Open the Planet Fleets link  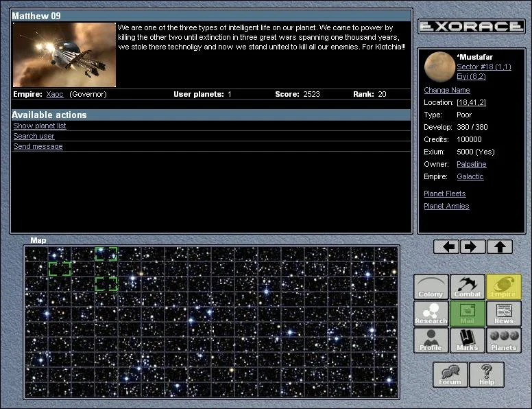pos(445,194)
